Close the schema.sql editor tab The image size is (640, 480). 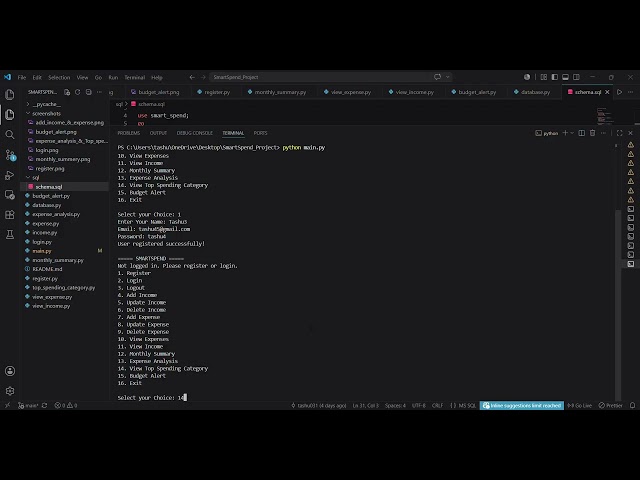point(607,92)
